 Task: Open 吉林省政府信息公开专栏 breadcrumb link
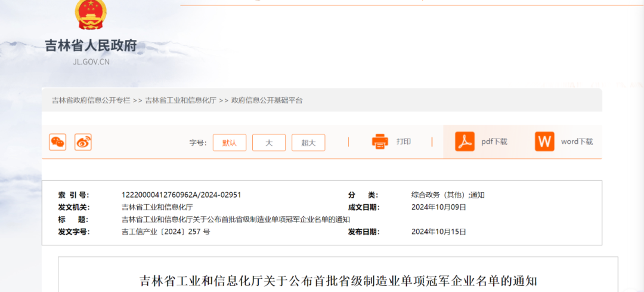(91, 100)
